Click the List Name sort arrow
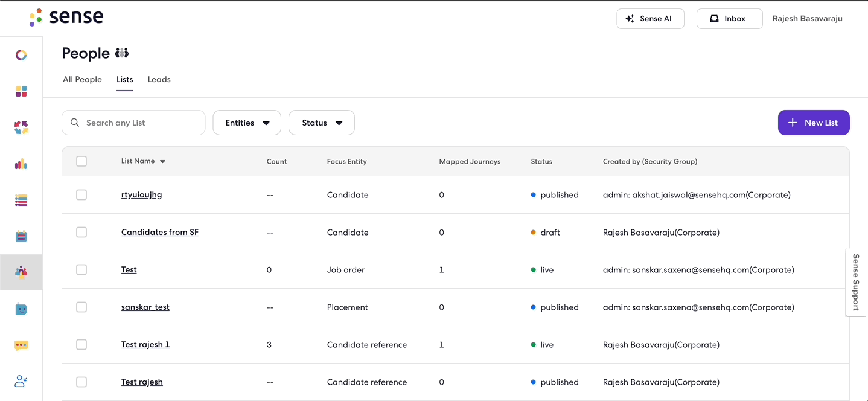The height and width of the screenshot is (401, 868). click(162, 162)
